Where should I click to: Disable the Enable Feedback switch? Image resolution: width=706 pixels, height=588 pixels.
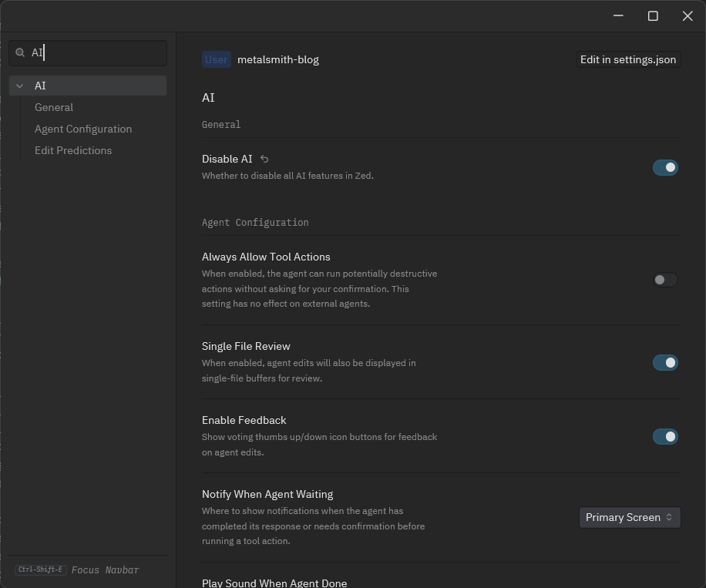664,436
